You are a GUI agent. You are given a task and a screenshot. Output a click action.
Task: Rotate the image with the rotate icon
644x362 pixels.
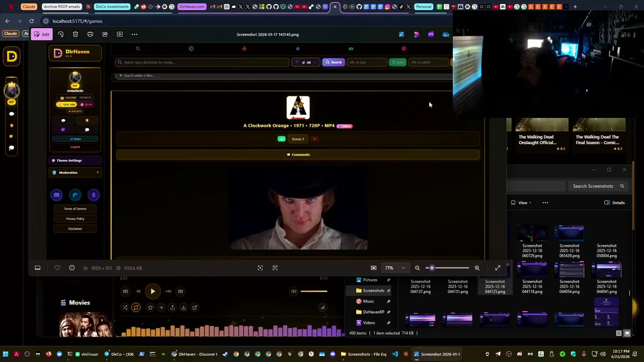pos(61,34)
